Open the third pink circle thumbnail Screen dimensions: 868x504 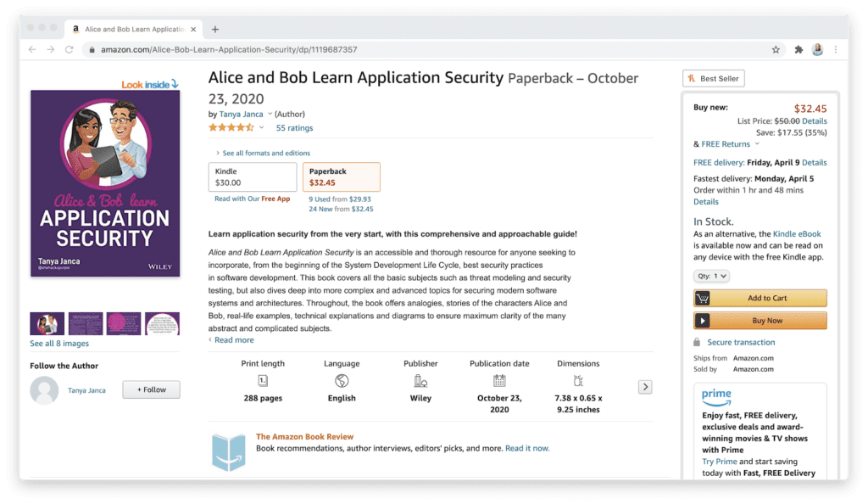124,323
